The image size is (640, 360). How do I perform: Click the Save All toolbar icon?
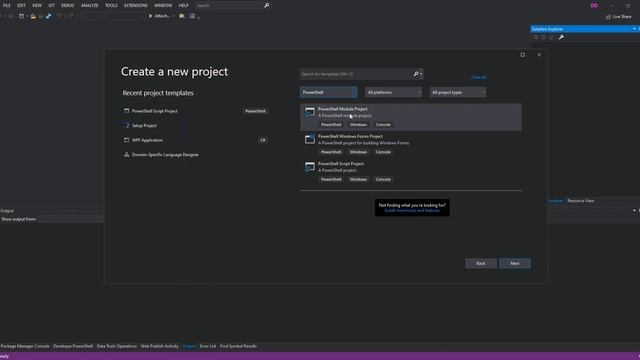click(49, 16)
